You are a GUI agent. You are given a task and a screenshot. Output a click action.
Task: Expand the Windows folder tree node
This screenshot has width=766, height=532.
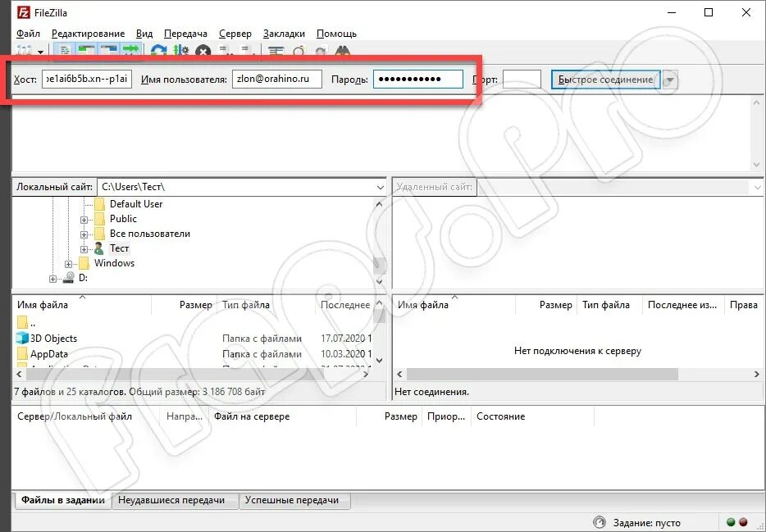(68, 264)
